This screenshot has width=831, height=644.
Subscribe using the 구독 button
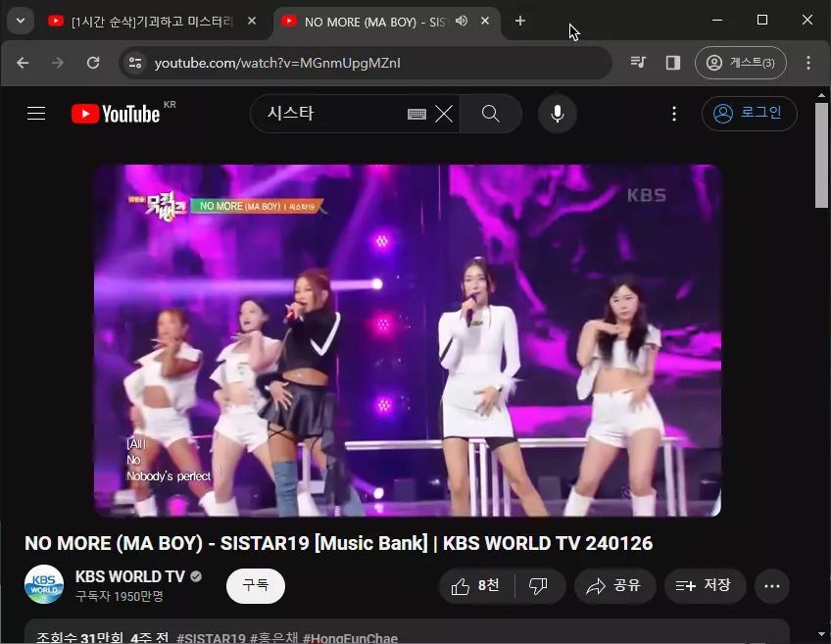click(256, 586)
